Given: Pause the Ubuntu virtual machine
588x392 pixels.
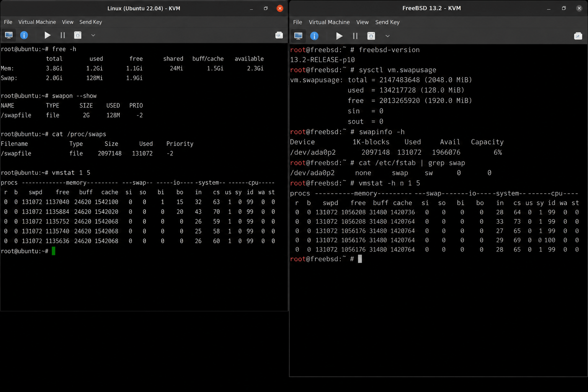Looking at the screenshot, I should pyautogui.click(x=63, y=35).
